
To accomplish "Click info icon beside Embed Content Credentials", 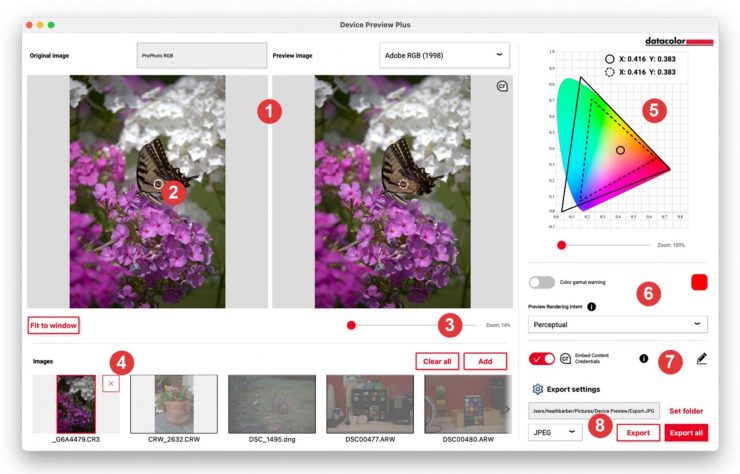I will coord(643,358).
